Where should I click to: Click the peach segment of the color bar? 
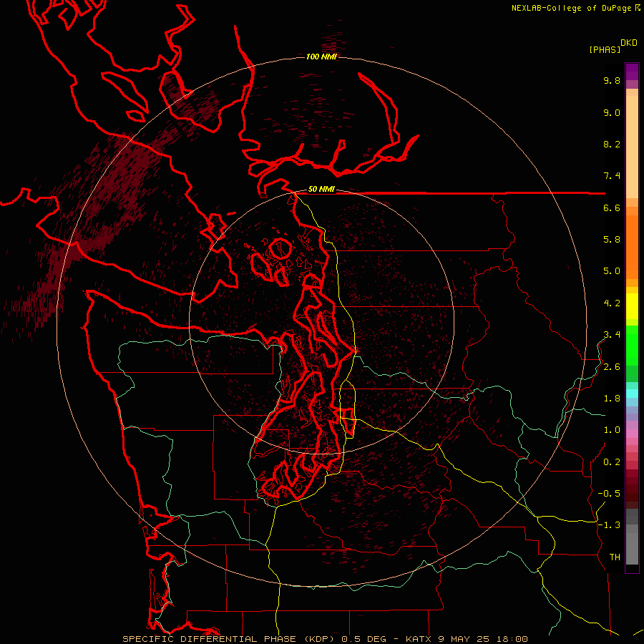[632, 147]
